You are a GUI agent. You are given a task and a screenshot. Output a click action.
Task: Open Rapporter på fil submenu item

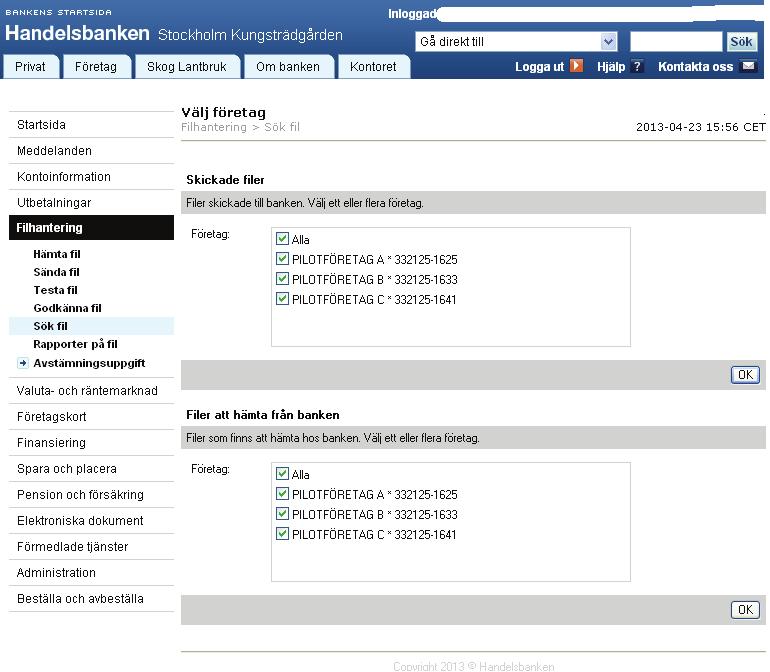pyautogui.click(x=75, y=344)
